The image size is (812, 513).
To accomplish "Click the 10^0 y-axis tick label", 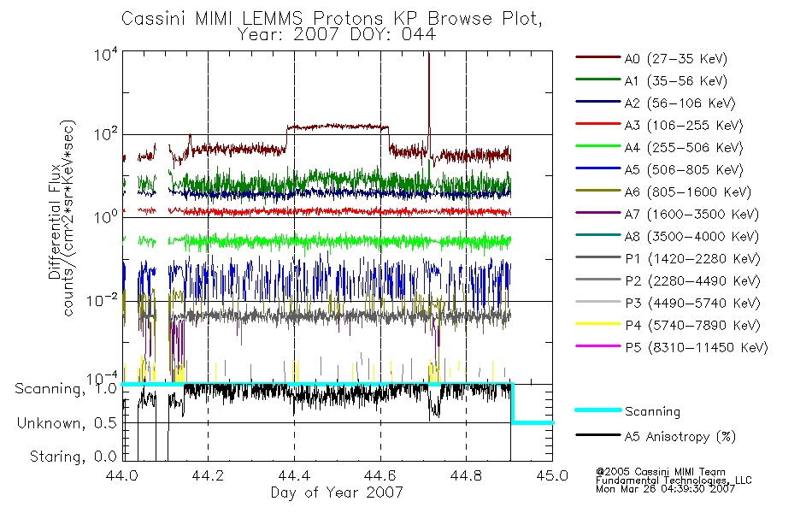I will coord(106,216).
